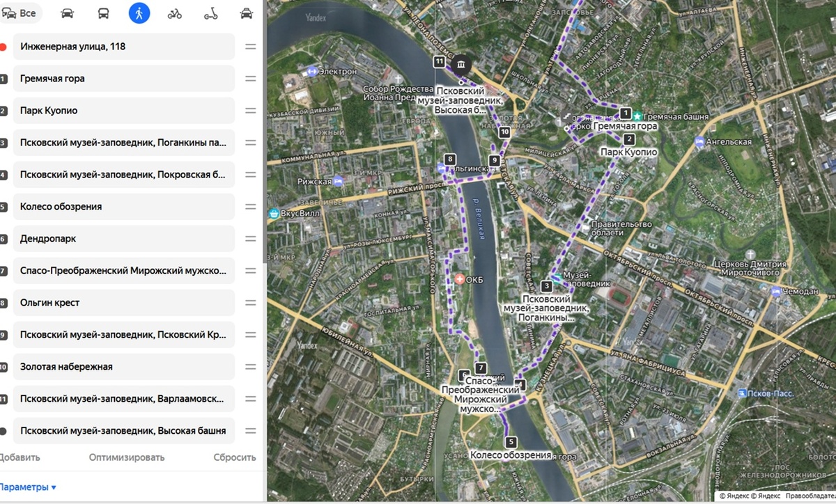Select the 'Все' all transport modes tab
Viewport: 836px width, 504px height.
(x=20, y=13)
